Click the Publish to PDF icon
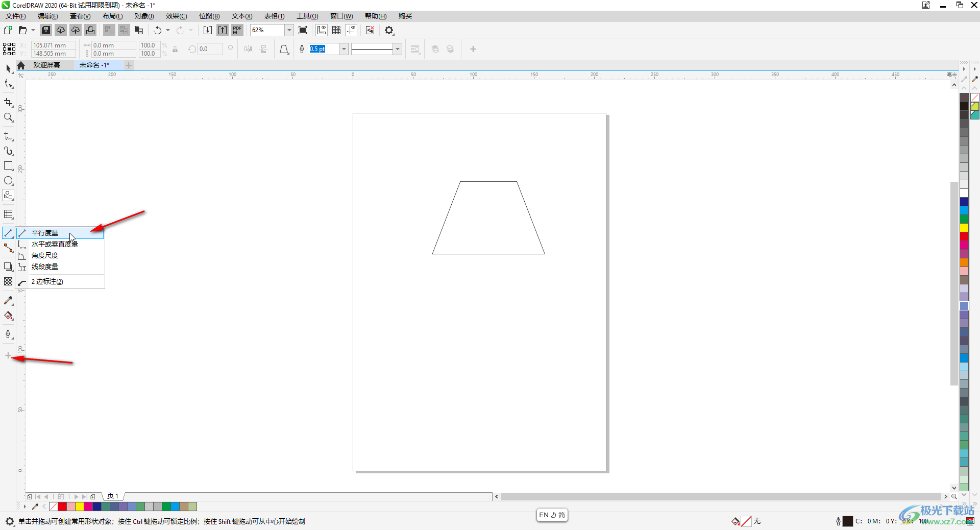 [237, 30]
